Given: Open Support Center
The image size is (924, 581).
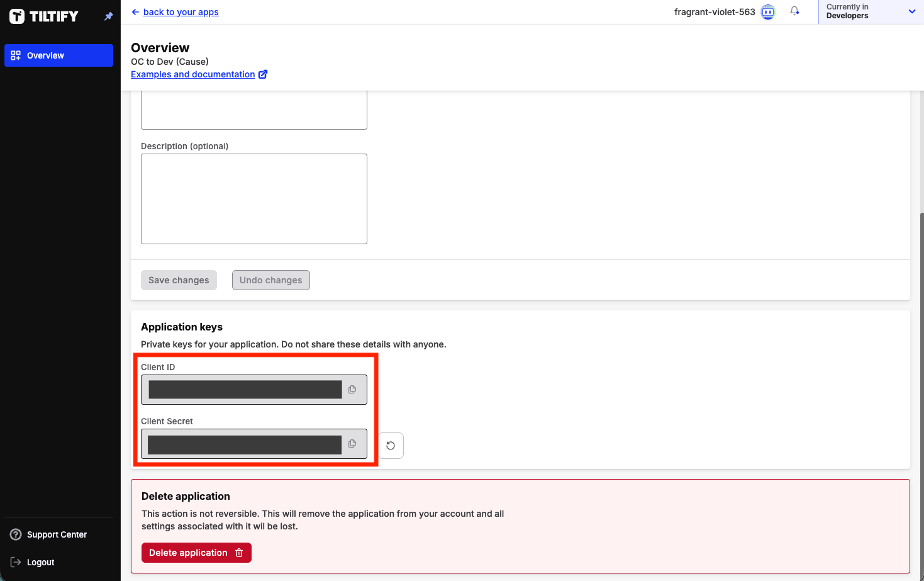Looking at the screenshot, I should point(49,534).
